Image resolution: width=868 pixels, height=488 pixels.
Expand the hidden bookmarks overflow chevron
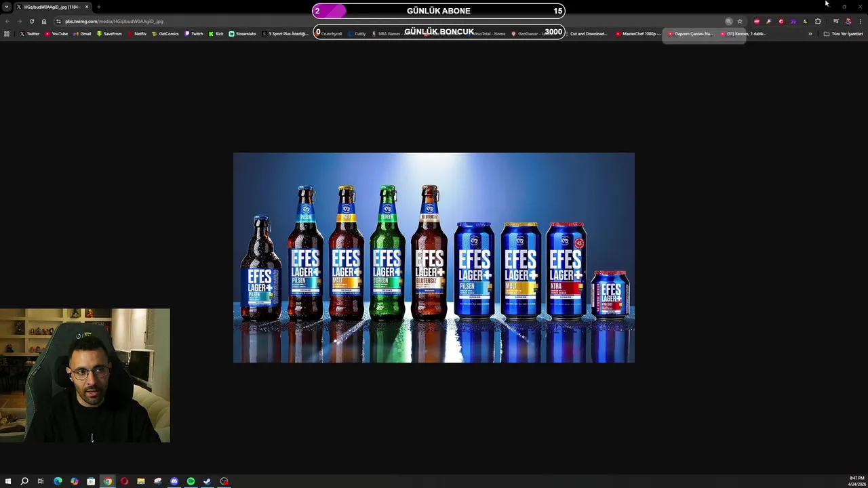(810, 34)
